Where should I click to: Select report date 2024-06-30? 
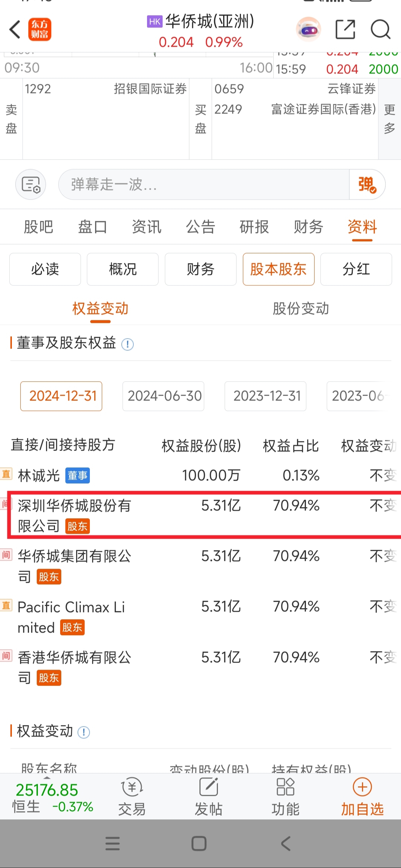pos(163,396)
